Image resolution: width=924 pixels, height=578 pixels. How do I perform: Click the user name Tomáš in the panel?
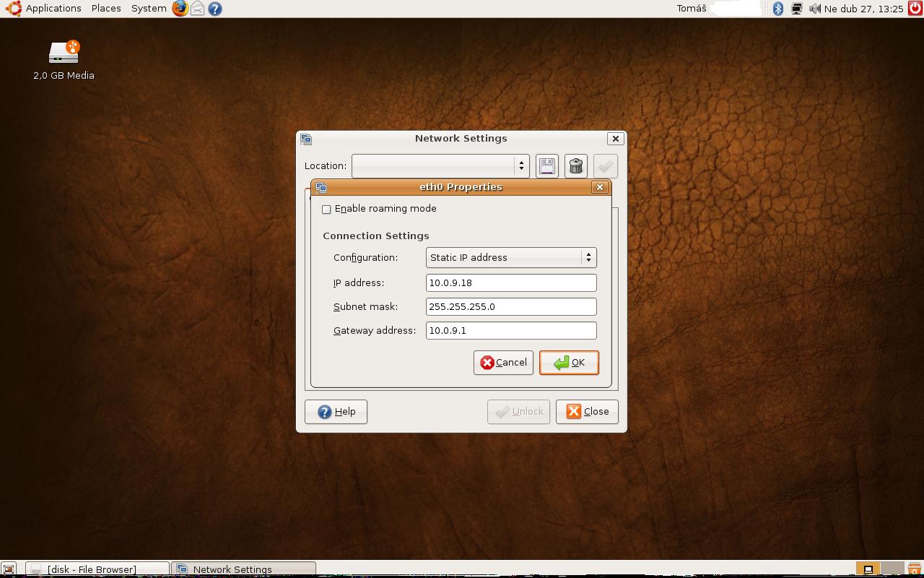(692, 9)
